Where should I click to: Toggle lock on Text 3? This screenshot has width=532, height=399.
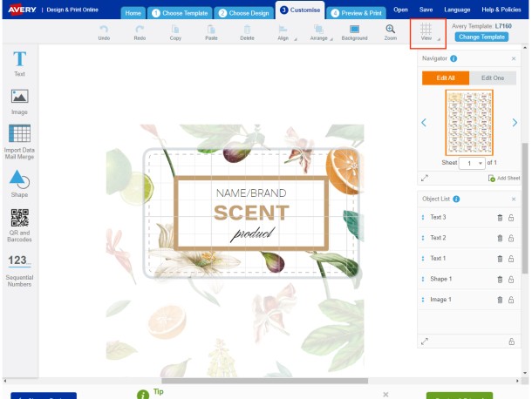coord(511,218)
